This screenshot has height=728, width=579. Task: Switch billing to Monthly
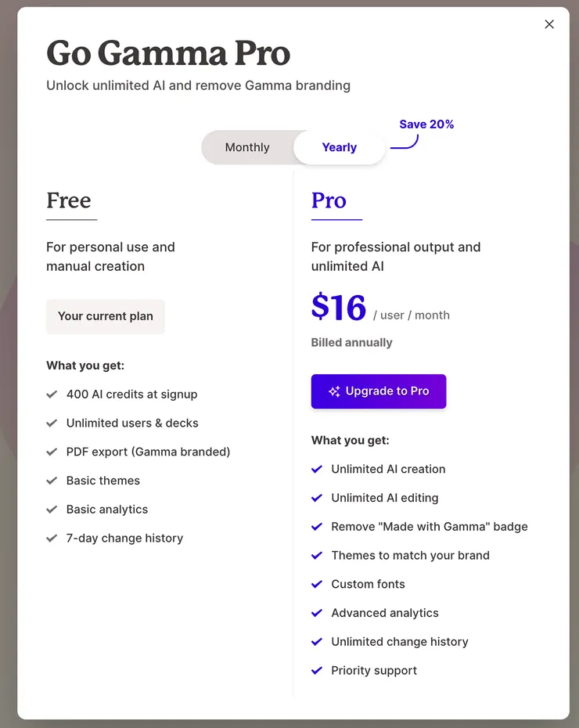pyautogui.click(x=247, y=147)
